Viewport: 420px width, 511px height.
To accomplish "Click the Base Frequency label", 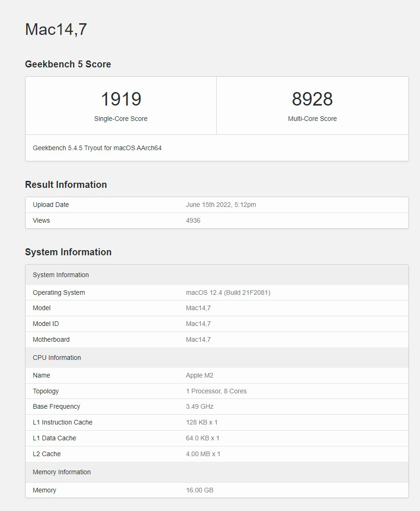I will pos(56,406).
